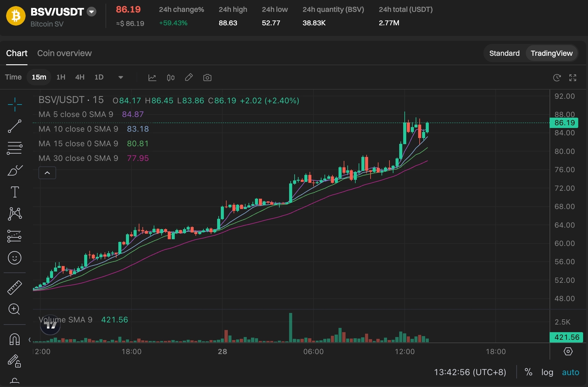This screenshot has width=588, height=387.
Task: Open the chart patterns tool
Action: (15, 214)
